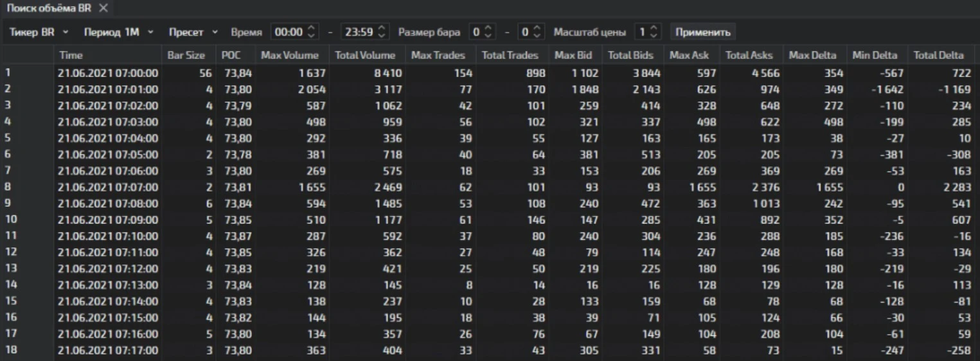980x361 pixels.
Task: Click the start time field 00:00
Action: 289,31
